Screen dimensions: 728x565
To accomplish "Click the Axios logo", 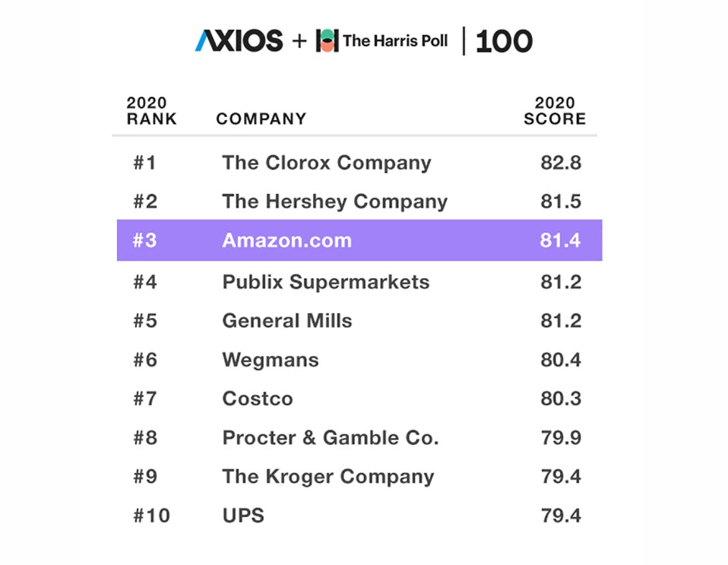I will click(x=239, y=40).
